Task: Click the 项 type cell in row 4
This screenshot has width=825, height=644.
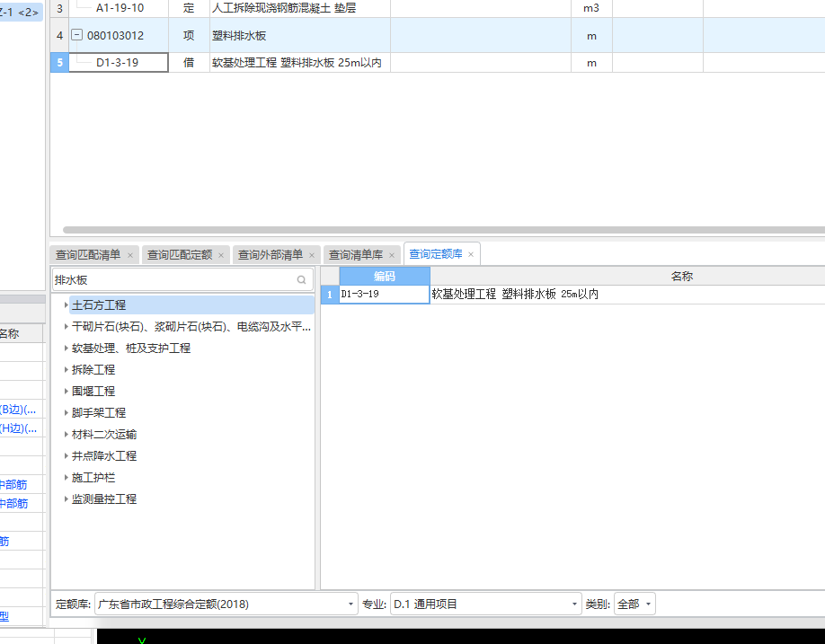Action: pyautogui.click(x=189, y=35)
